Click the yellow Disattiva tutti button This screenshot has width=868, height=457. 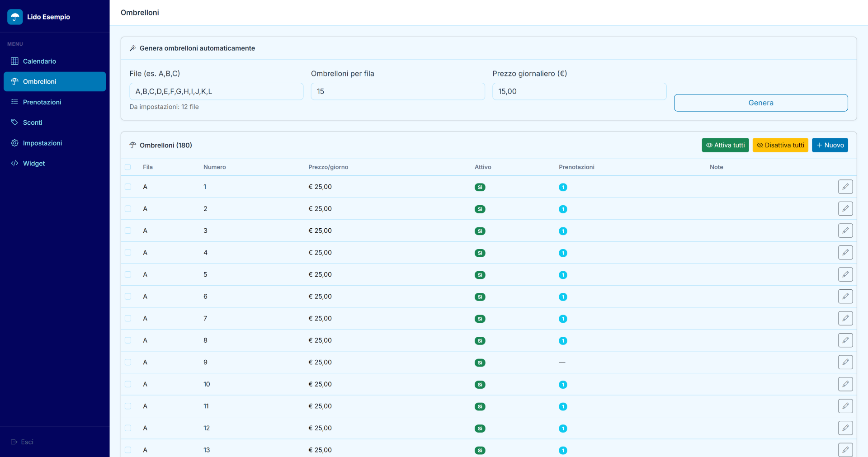pyautogui.click(x=780, y=145)
